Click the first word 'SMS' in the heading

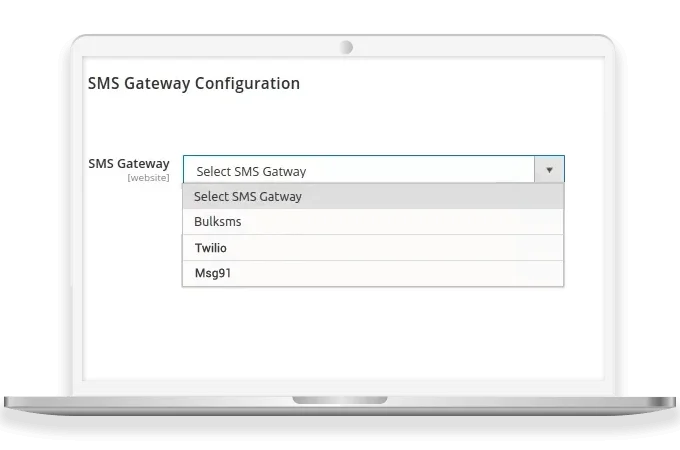click(104, 83)
